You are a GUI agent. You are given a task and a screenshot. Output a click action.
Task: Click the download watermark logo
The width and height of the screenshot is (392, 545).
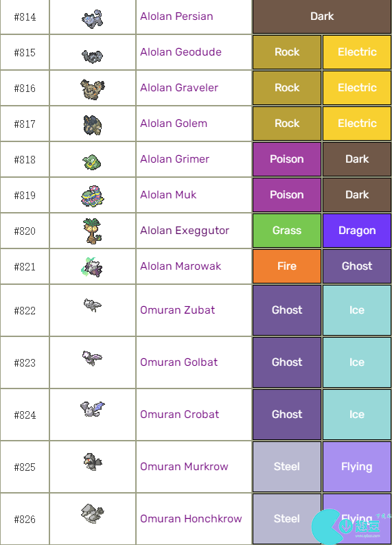click(x=349, y=526)
